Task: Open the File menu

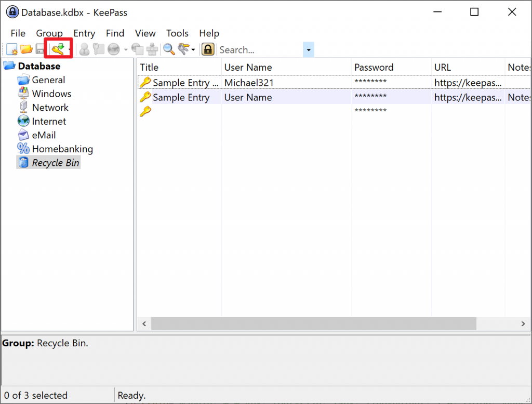Action: tap(18, 33)
